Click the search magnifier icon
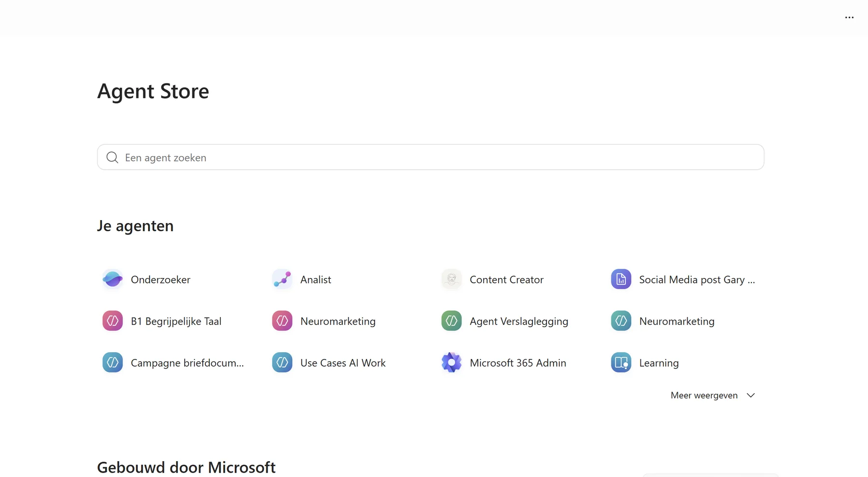868x477 pixels. [112, 158]
